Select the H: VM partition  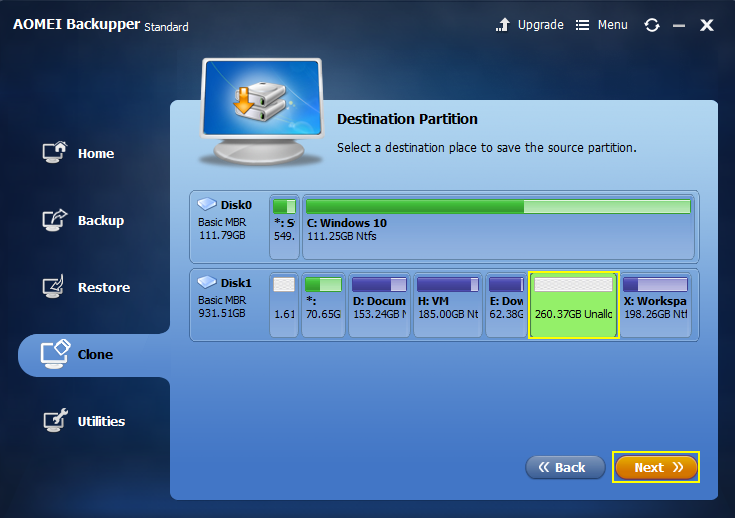coord(448,305)
